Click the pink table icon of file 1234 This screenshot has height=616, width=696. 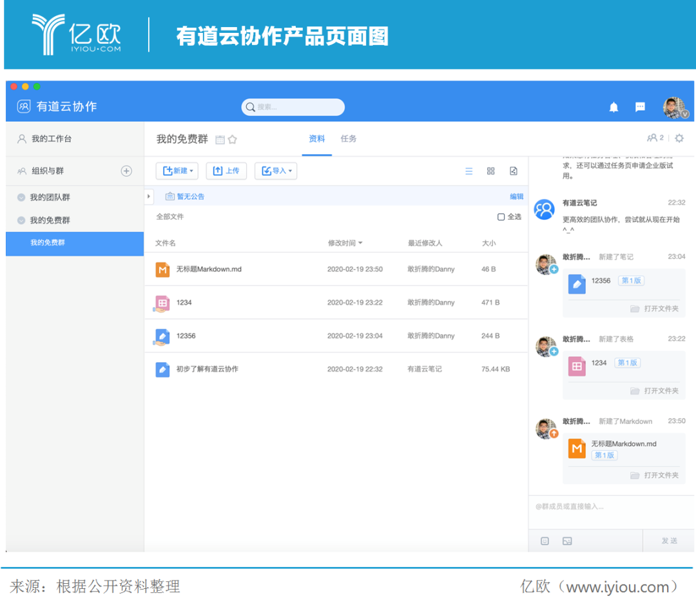162,303
